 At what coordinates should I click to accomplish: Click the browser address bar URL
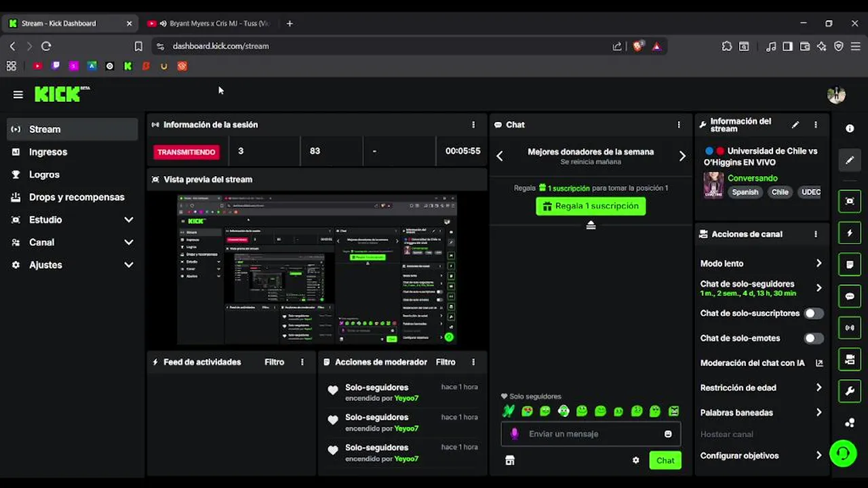click(x=220, y=46)
